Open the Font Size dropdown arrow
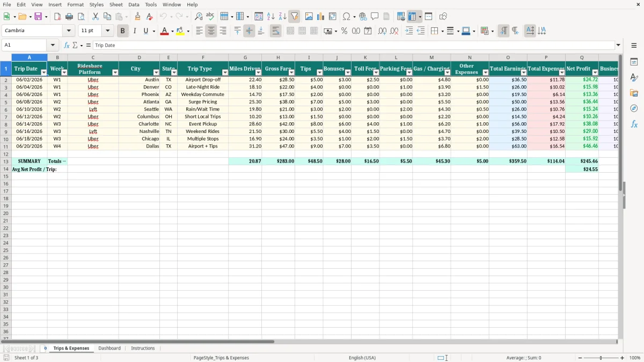 click(107, 31)
